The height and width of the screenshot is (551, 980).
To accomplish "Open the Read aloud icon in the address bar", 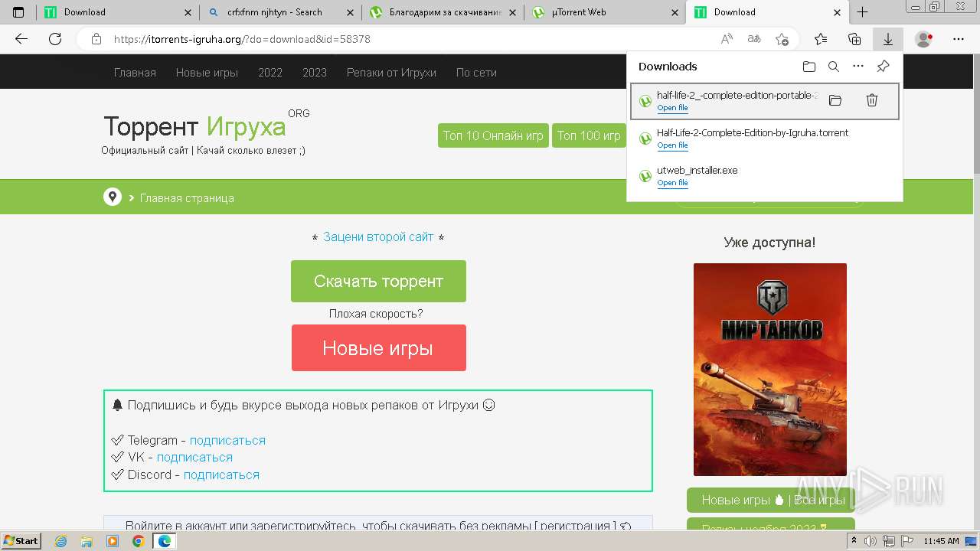I will coord(727,39).
